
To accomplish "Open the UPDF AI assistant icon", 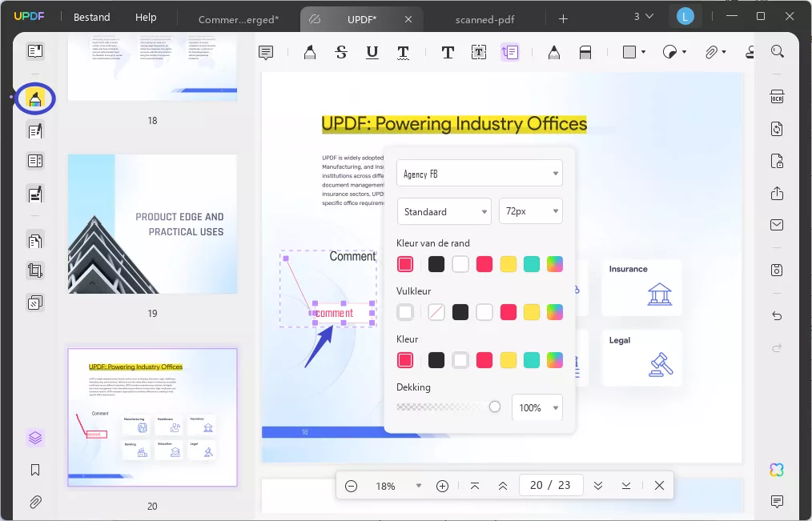I will [x=777, y=470].
